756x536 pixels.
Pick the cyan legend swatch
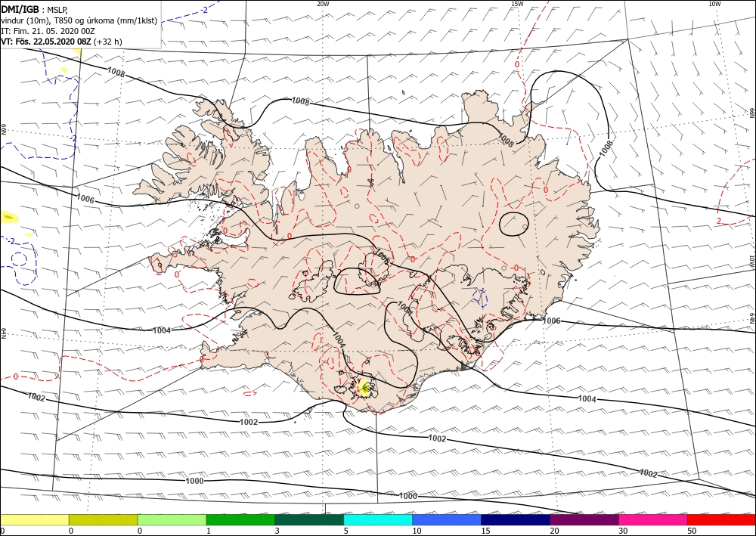(x=378, y=519)
